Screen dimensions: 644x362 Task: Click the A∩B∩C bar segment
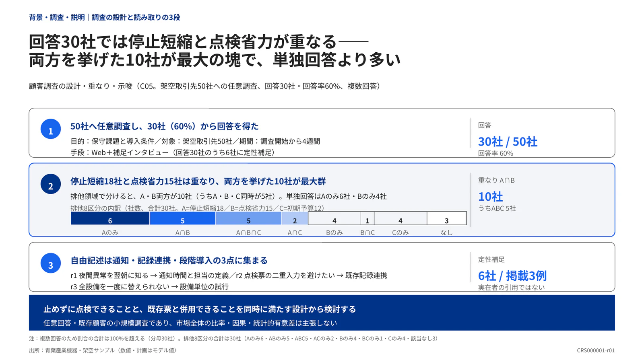248,218
